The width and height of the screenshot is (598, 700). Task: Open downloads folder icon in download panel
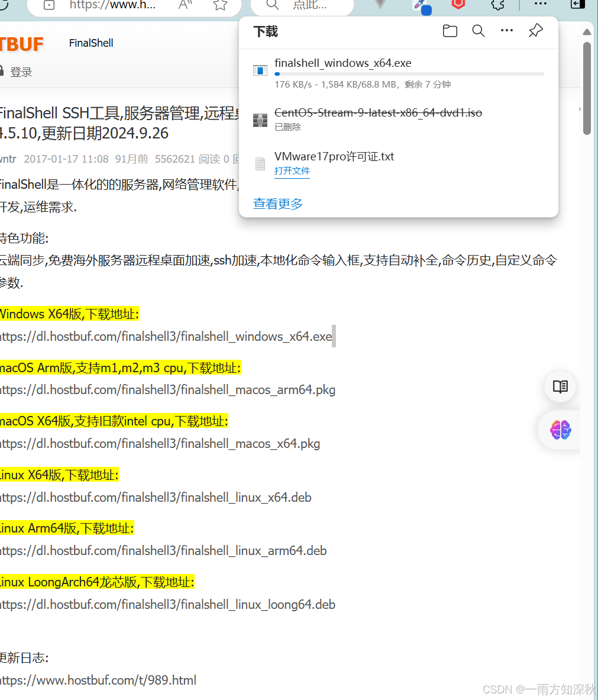[x=450, y=31]
